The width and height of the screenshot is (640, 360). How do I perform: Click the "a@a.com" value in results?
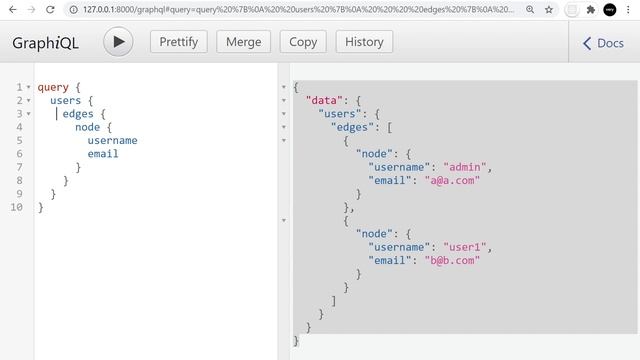[452, 180]
